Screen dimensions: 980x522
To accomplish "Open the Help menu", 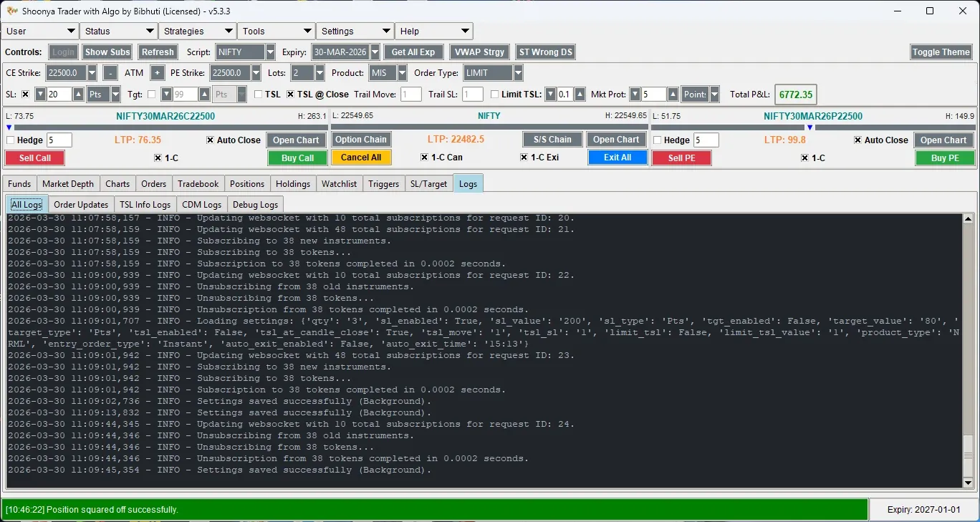I will point(434,32).
